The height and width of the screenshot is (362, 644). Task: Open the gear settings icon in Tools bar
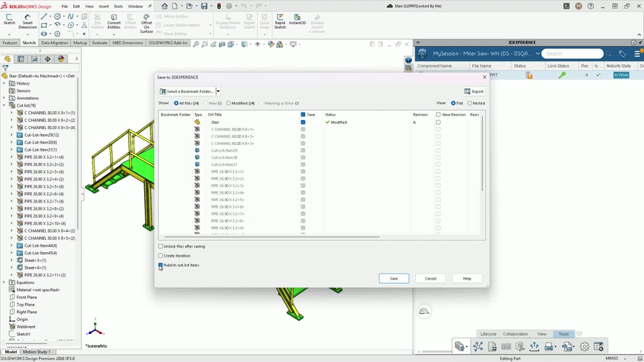[584, 347]
